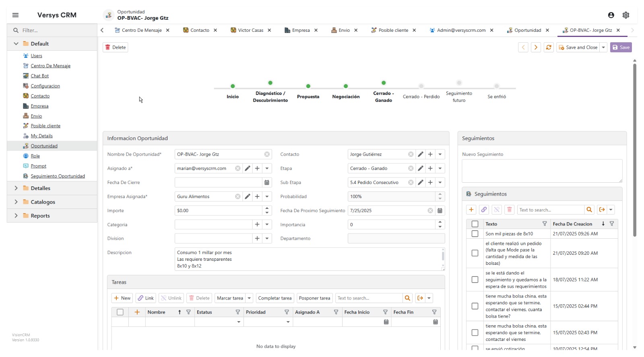The width and height of the screenshot is (644, 357).
Task: Check the 'Son mil piezas de 8x10' row
Action: coord(475,234)
